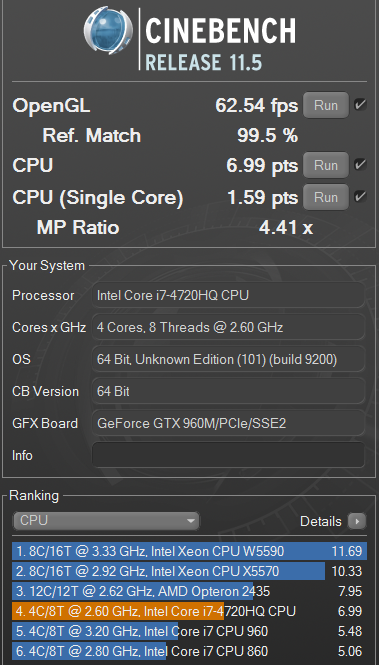This screenshot has height=665, width=379.
Task: Toggle the CPU Single Core checkbox
Action: coord(360,197)
